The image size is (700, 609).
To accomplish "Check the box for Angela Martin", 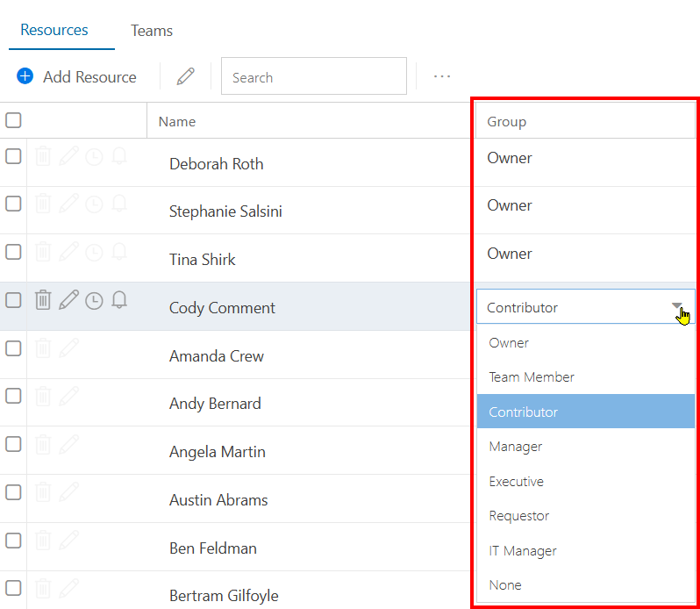I will [x=13, y=444].
